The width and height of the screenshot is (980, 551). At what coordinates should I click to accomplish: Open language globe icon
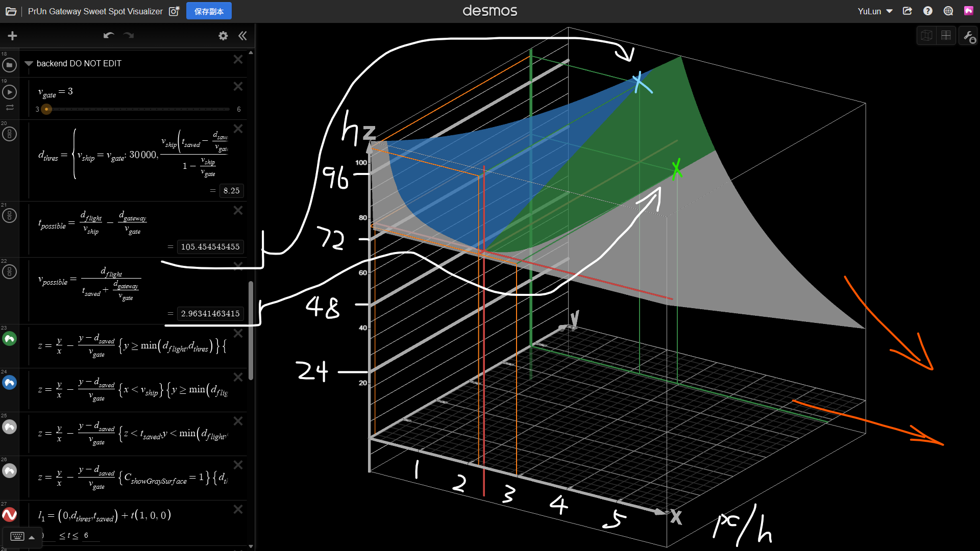pyautogui.click(x=948, y=11)
